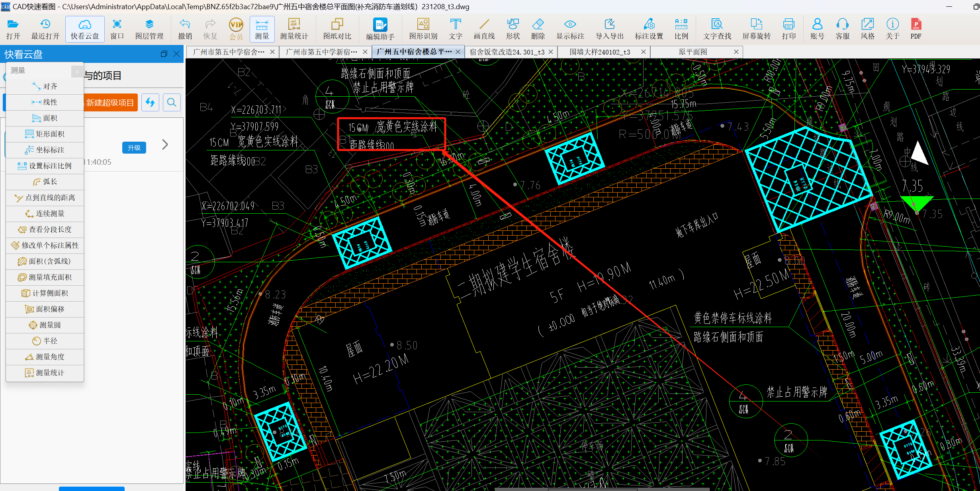The image size is (980, 491).
Task: Open 文字查找 text search
Action: 717,29
